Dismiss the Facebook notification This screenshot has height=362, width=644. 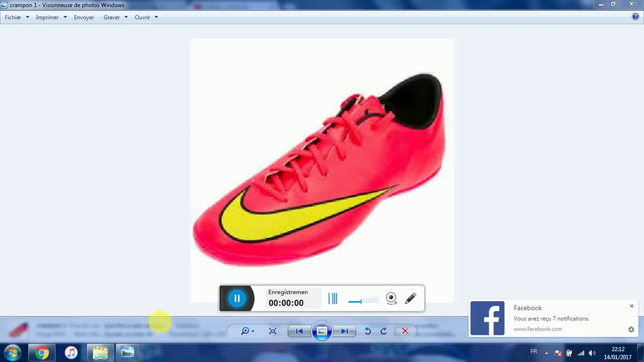tap(631, 306)
